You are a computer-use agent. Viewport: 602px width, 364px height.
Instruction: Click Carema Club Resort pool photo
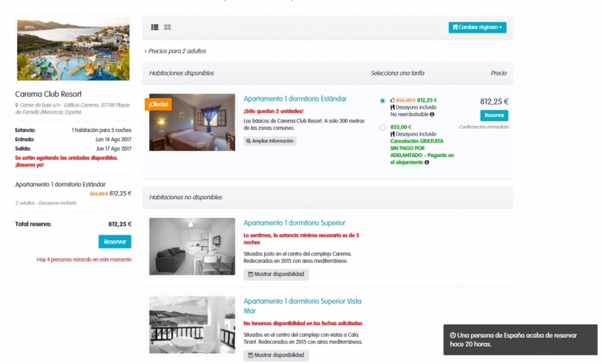tap(73, 50)
